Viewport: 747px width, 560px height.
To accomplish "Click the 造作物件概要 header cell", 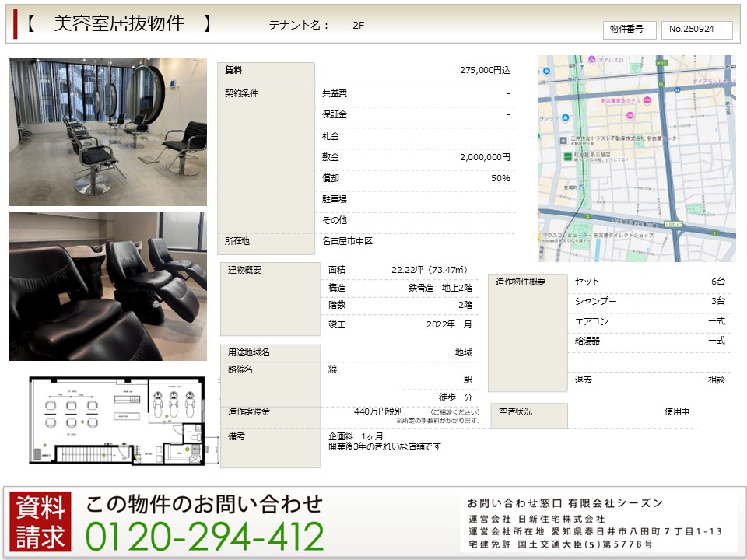I will (528, 333).
